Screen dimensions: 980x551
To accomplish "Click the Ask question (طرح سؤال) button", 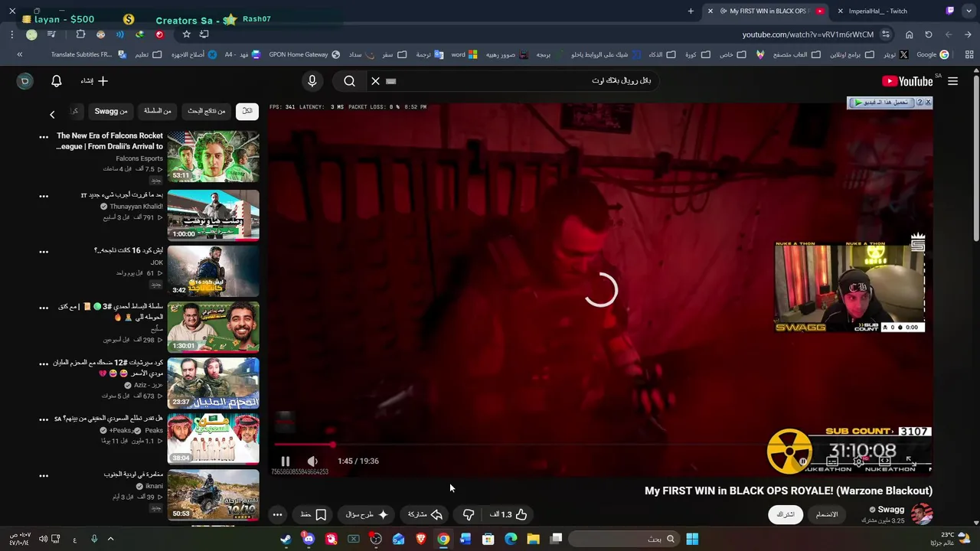I will 367,514.
